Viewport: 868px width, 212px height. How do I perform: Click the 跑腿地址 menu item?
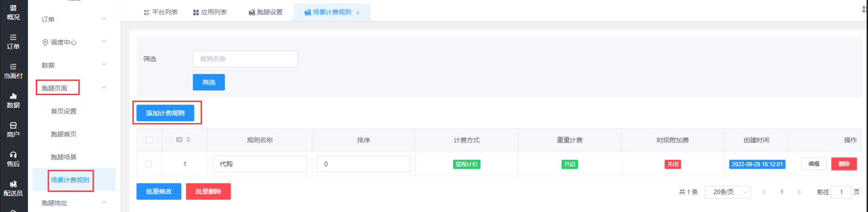tap(55, 203)
